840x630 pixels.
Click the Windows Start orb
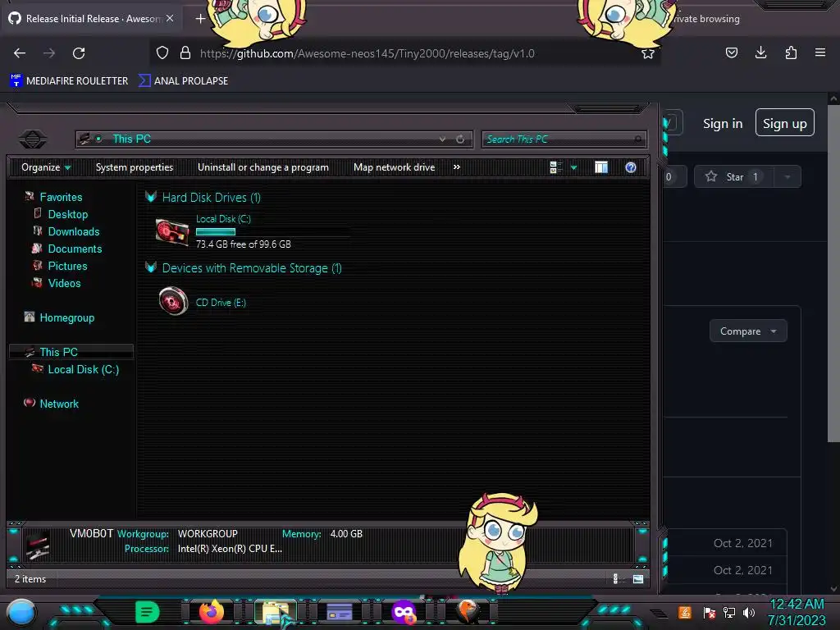click(21, 613)
